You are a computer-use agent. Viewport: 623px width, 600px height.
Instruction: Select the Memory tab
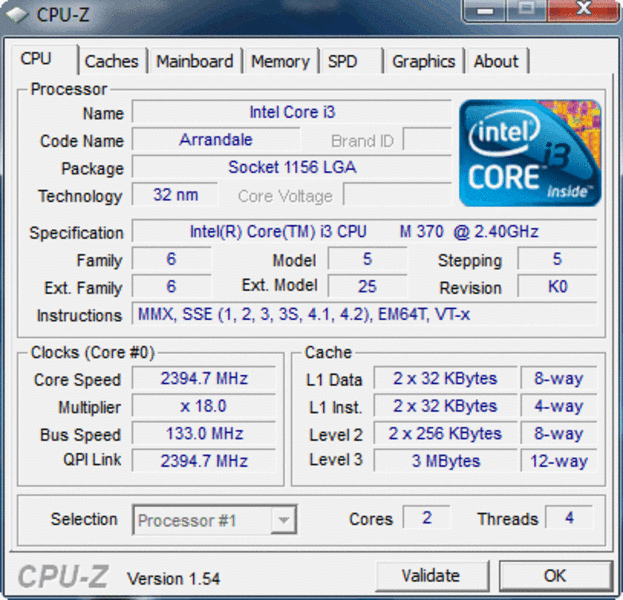pyautogui.click(x=280, y=61)
